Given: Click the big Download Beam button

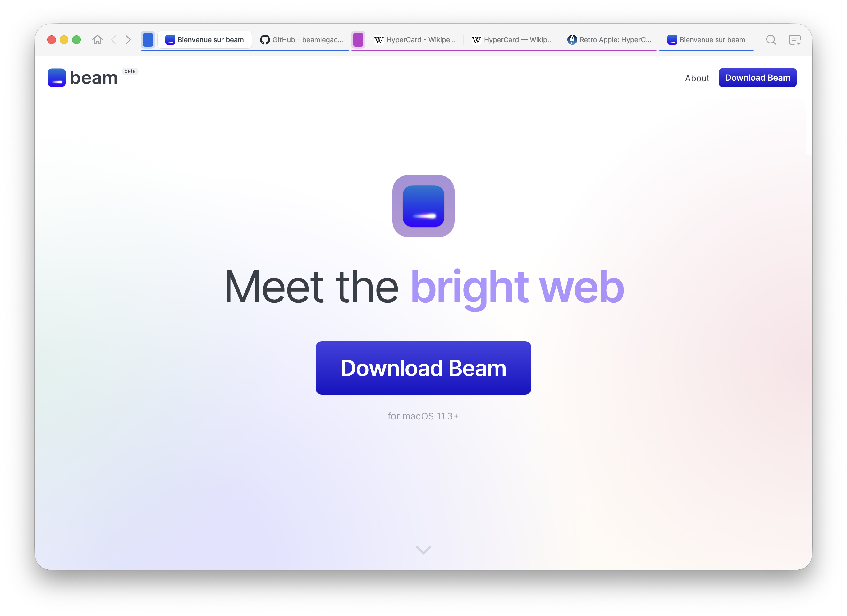Looking at the screenshot, I should coord(423,368).
